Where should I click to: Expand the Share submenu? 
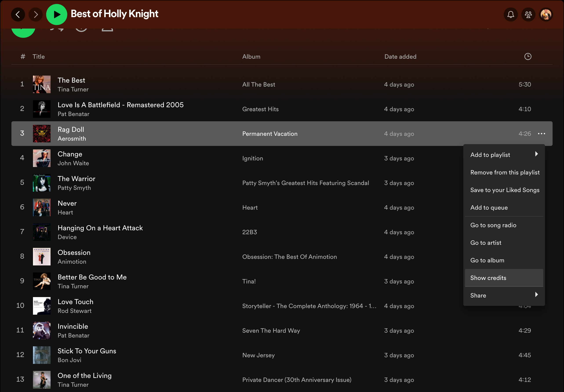pos(504,295)
